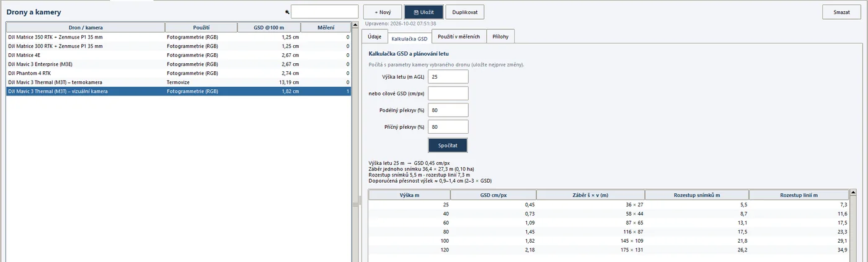Click the Rozestup linií m column header

coord(799,195)
